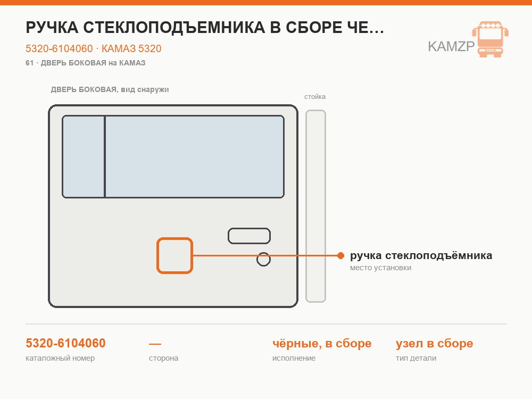Click the door handle rounded rectangle
The width and height of the screenshot is (532, 399).
249,236
